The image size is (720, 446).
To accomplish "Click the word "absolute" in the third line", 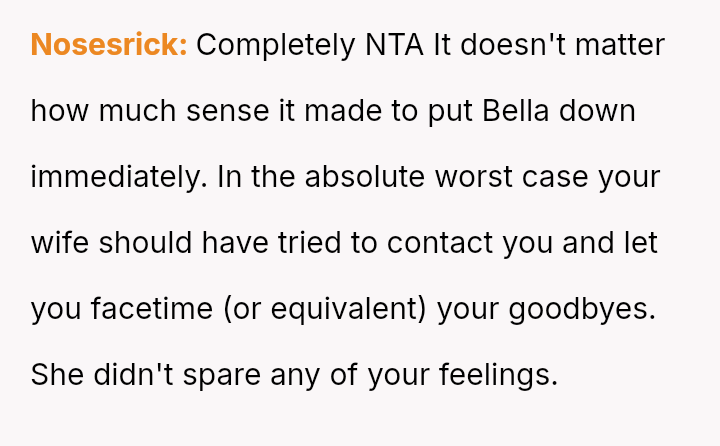I will [365, 177].
